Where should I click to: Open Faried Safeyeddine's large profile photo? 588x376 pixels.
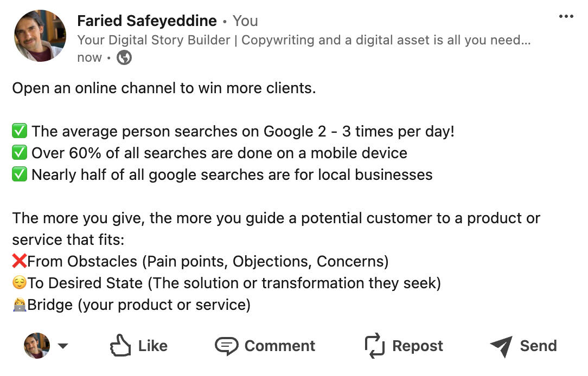tap(41, 36)
